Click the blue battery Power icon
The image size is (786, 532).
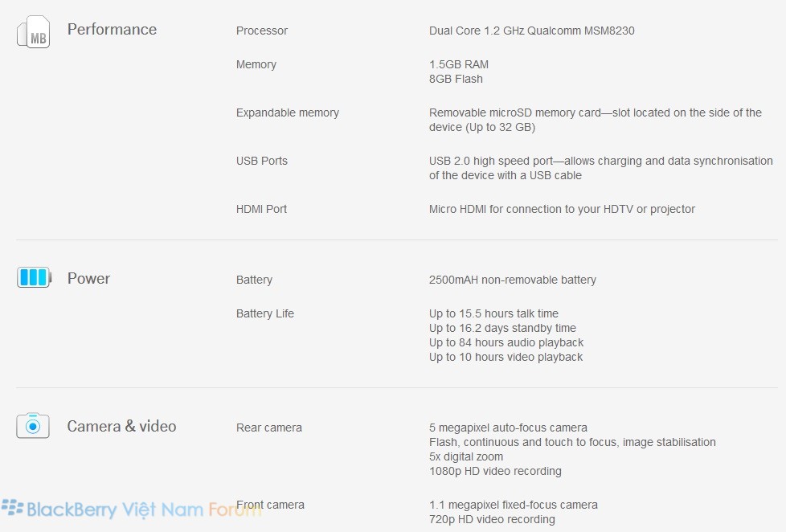pyautogui.click(x=34, y=277)
